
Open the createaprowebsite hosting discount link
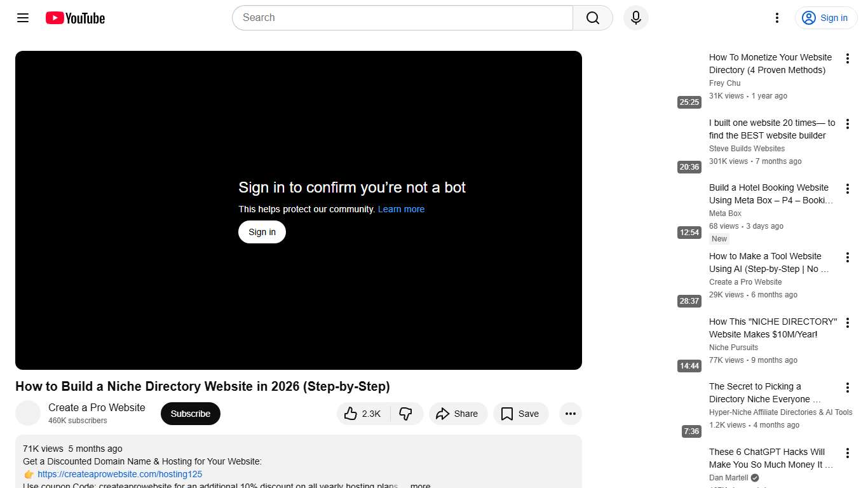(x=119, y=474)
